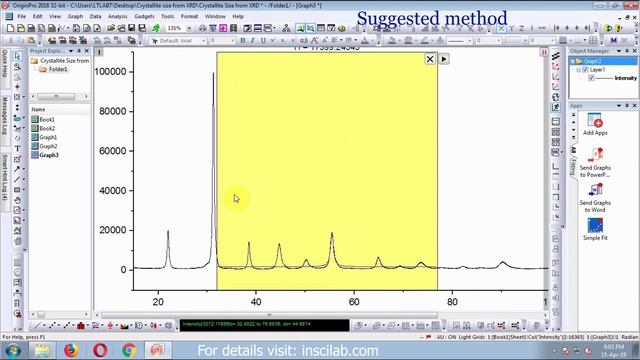Click the blue M icon at toolbar end
The width and height of the screenshot is (640, 360).
tap(613, 40)
